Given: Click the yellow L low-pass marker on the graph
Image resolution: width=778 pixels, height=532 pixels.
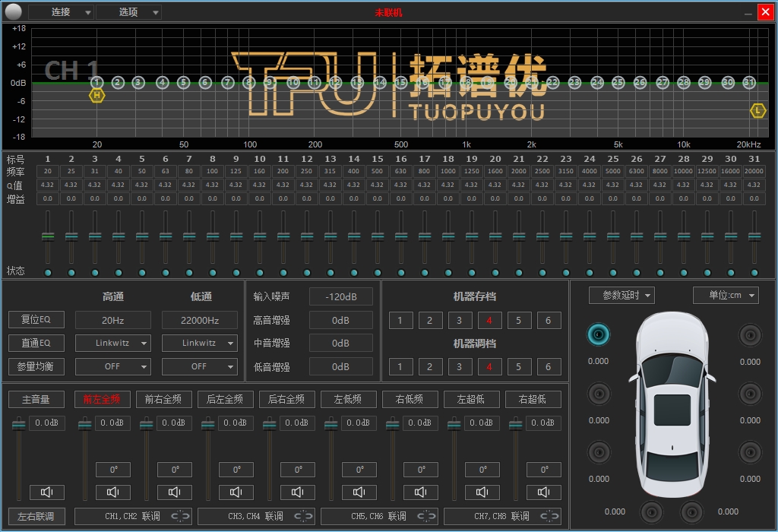Looking at the screenshot, I should [757, 111].
